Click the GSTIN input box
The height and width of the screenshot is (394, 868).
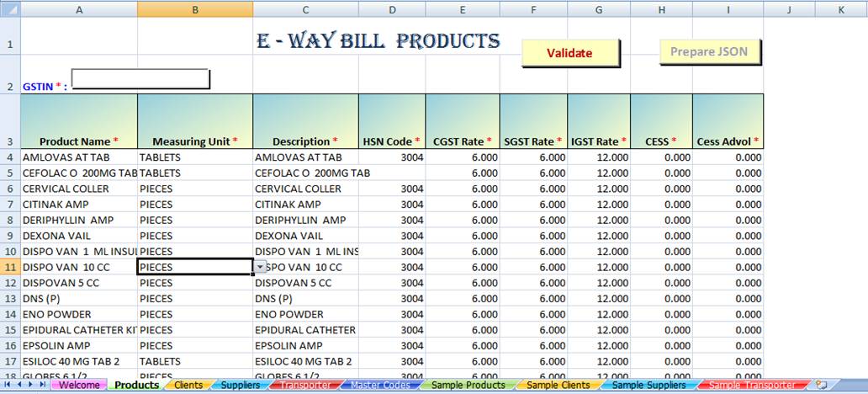click(140, 79)
